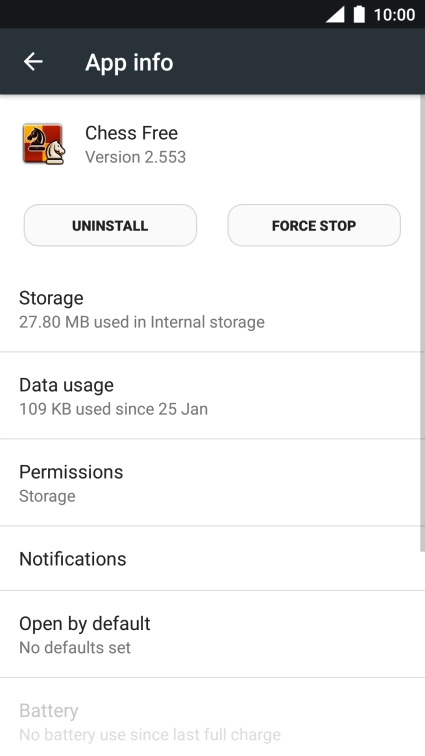Open the Data usage entry
This screenshot has width=425, height=756.
coord(210,396)
